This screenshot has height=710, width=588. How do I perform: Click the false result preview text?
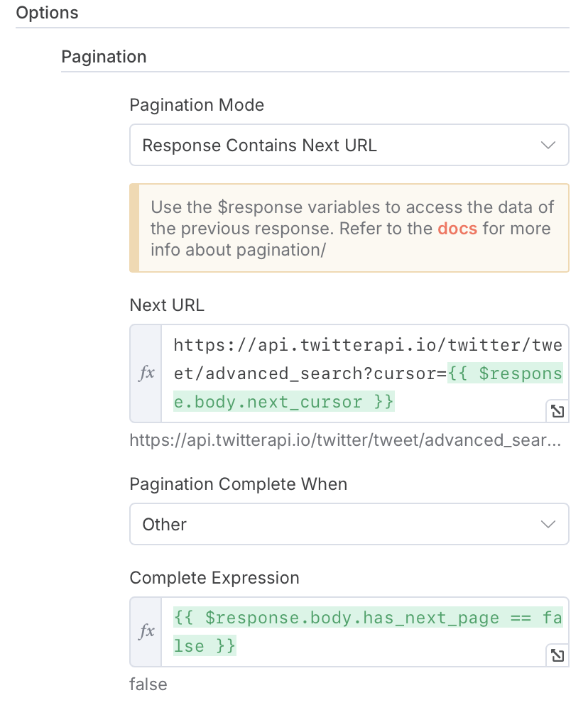coord(148,684)
